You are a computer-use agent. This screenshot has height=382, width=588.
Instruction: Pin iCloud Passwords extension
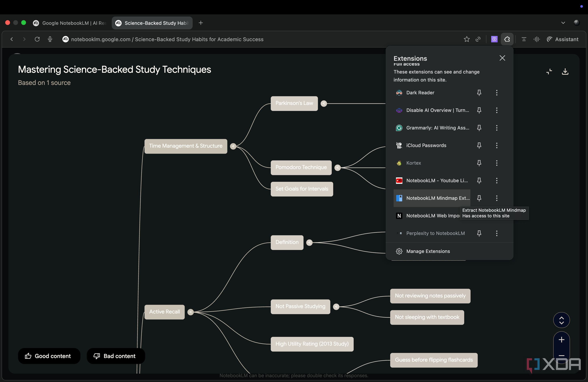479,145
